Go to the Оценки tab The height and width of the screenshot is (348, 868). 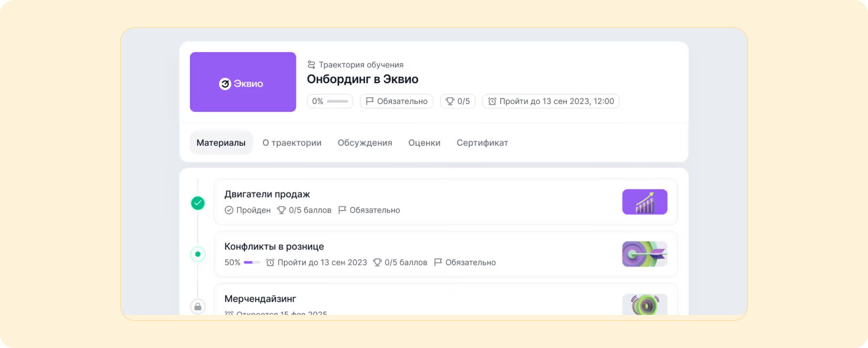click(424, 143)
